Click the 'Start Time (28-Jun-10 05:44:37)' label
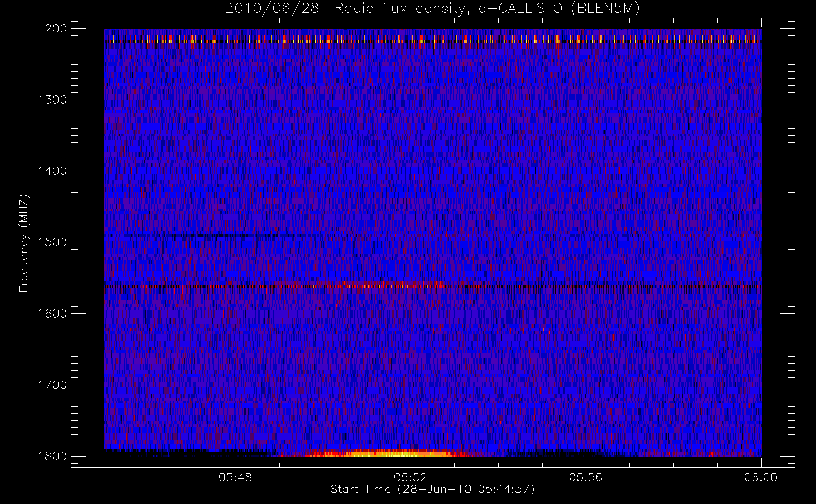The width and height of the screenshot is (816, 504). (432, 489)
